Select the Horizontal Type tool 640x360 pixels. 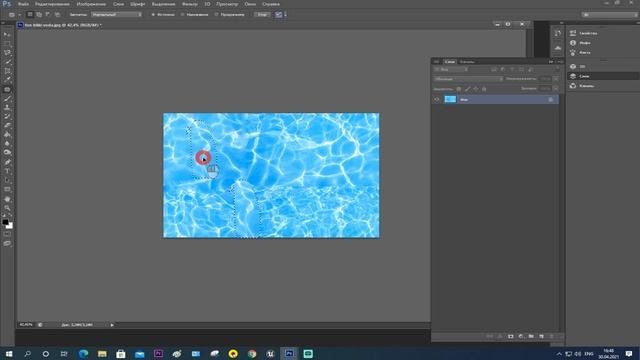(x=7, y=171)
